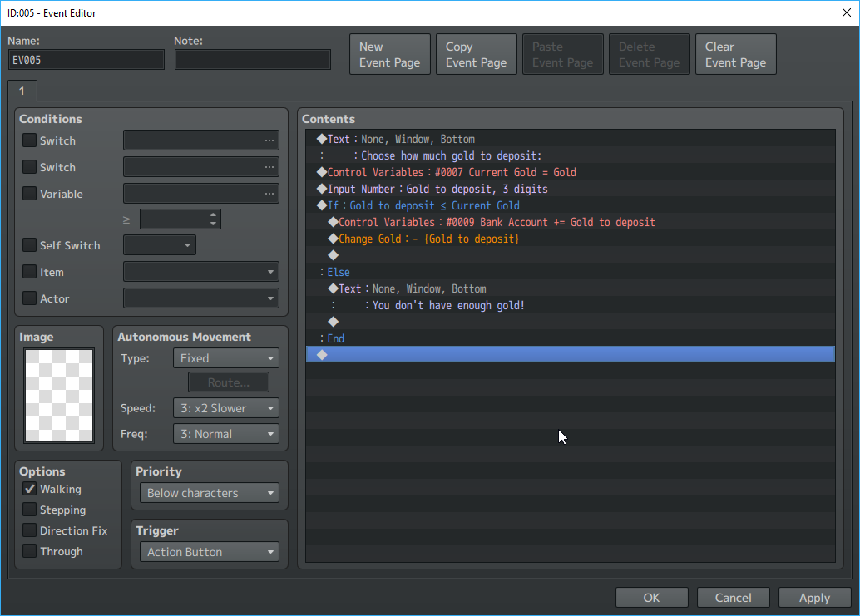860x616 pixels.
Task: Select 'Choose how much gold to deposit:' line
Action: click(x=571, y=155)
